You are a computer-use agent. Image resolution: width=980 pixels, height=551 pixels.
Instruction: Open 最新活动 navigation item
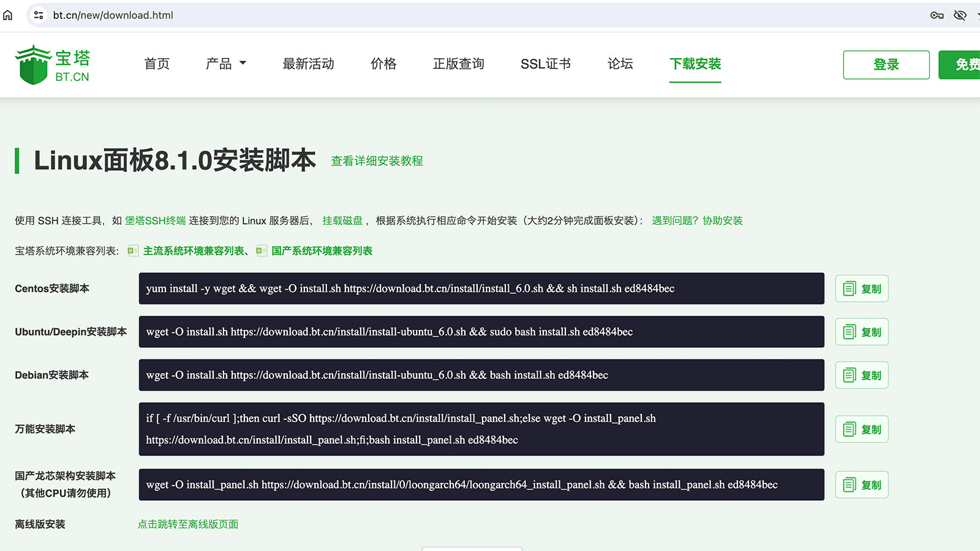coord(308,64)
